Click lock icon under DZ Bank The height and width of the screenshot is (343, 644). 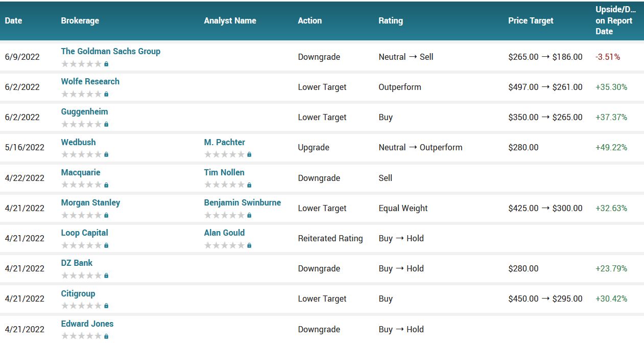coord(106,276)
